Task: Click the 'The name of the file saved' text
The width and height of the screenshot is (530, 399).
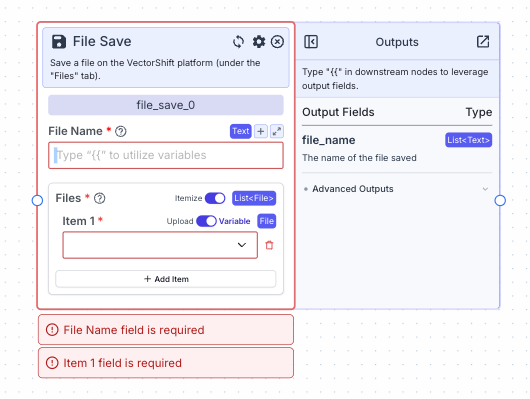Action: [x=359, y=158]
